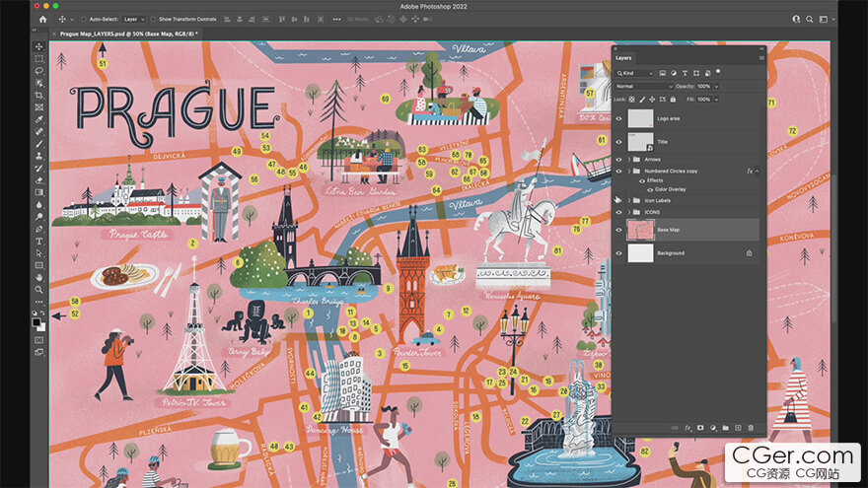Enable the Auto-Select checkbox
The width and height of the screenshot is (868, 488).
(x=83, y=20)
